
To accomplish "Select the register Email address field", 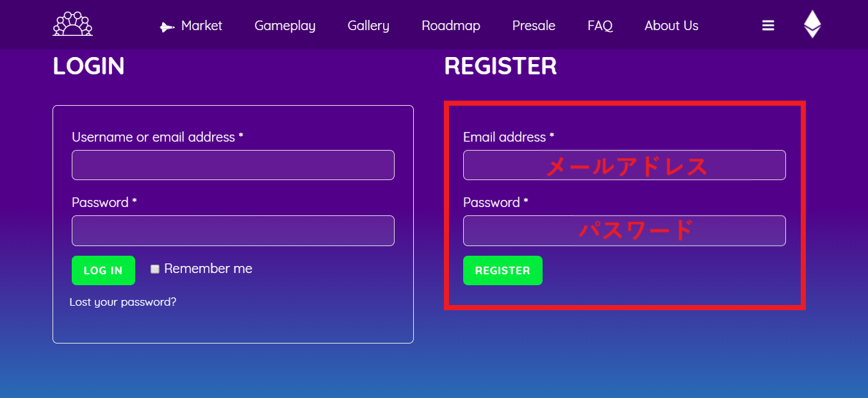I will point(625,165).
